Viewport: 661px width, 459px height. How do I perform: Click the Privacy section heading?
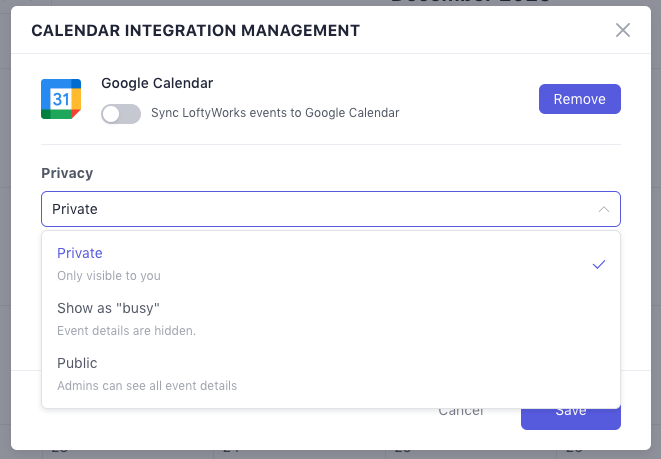(67, 173)
